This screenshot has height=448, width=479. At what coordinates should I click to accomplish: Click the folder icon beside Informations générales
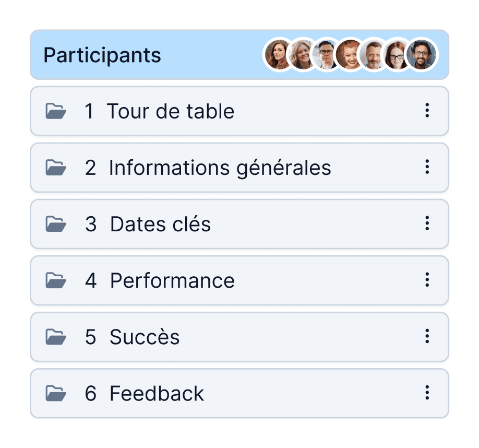(x=56, y=168)
